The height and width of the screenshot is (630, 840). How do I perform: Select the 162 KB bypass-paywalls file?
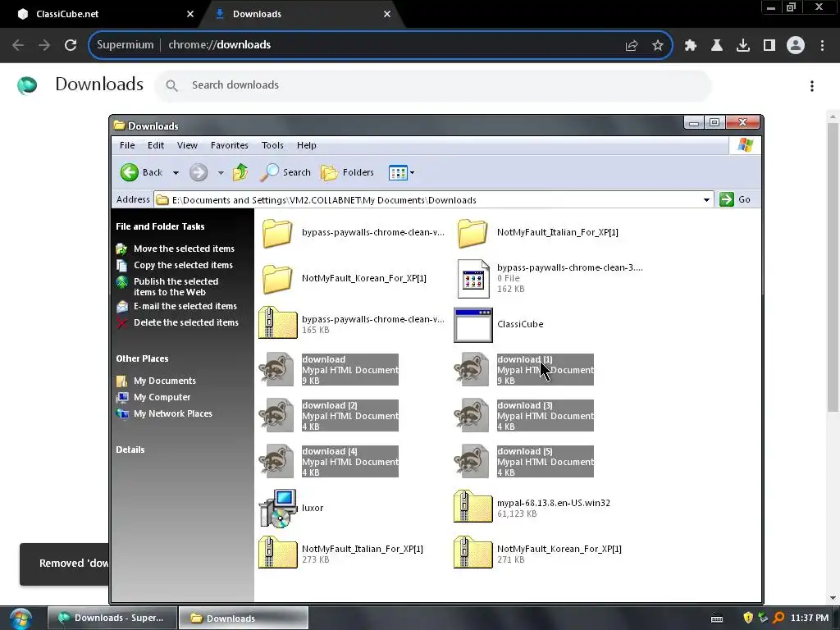click(550, 279)
